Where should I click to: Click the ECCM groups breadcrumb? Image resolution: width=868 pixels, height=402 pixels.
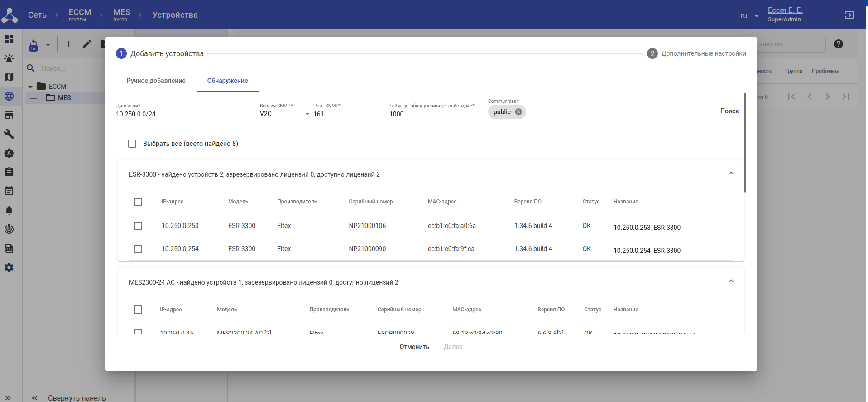(80, 15)
